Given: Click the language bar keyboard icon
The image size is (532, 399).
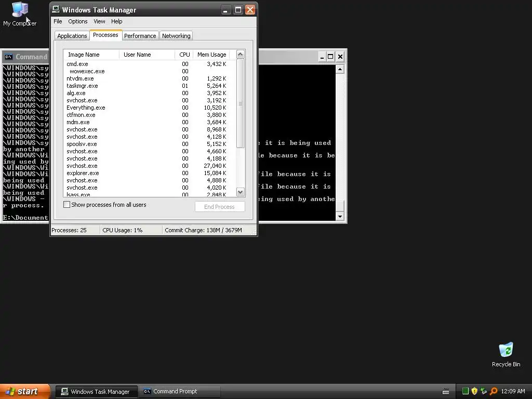Looking at the screenshot, I should pyautogui.click(x=446, y=392).
